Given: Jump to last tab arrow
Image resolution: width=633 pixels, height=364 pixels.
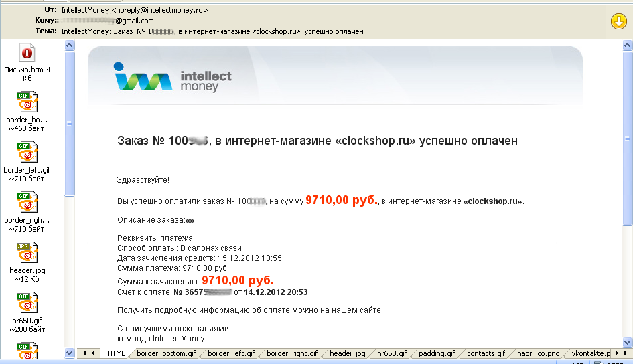Looking at the screenshot, I should coord(626,353).
